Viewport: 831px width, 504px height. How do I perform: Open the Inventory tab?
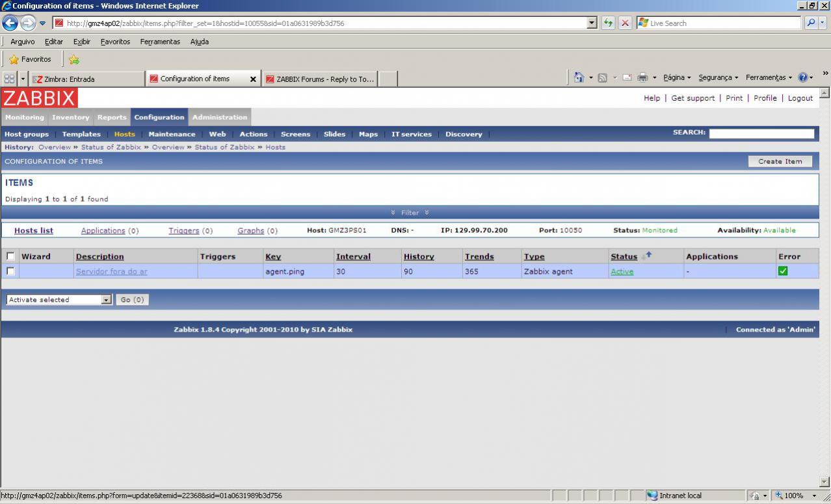pyautogui.click(x=70, y=118)
